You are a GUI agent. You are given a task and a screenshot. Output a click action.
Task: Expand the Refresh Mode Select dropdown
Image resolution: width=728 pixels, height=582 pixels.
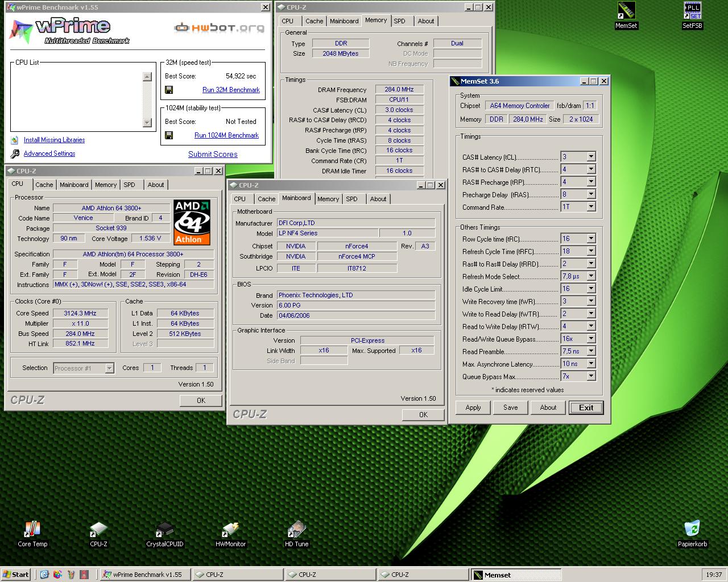click(591, 276)
